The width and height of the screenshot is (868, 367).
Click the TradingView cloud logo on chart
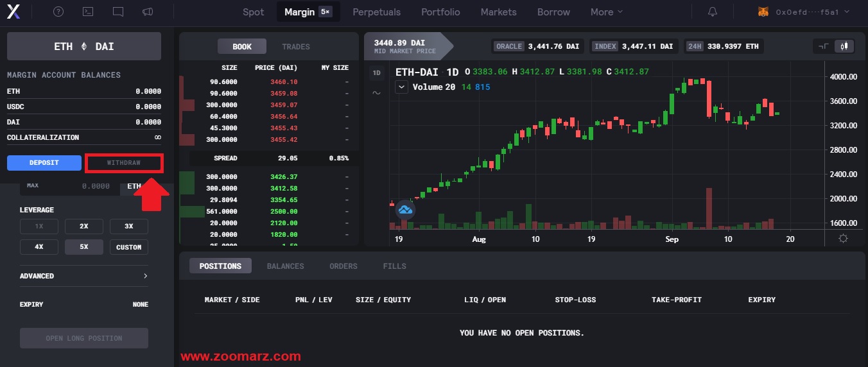click(405, 209)
